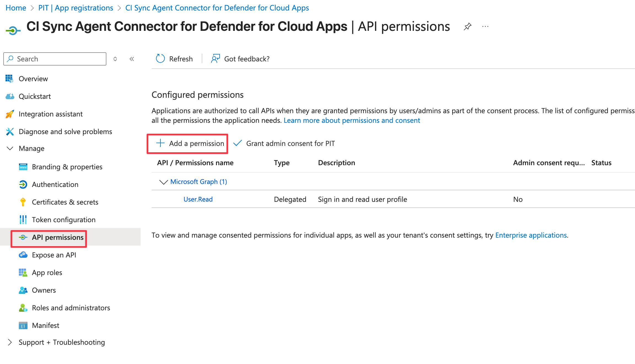Click the Owners people icon
635x364 pixels.
click(x=23, y=290)
